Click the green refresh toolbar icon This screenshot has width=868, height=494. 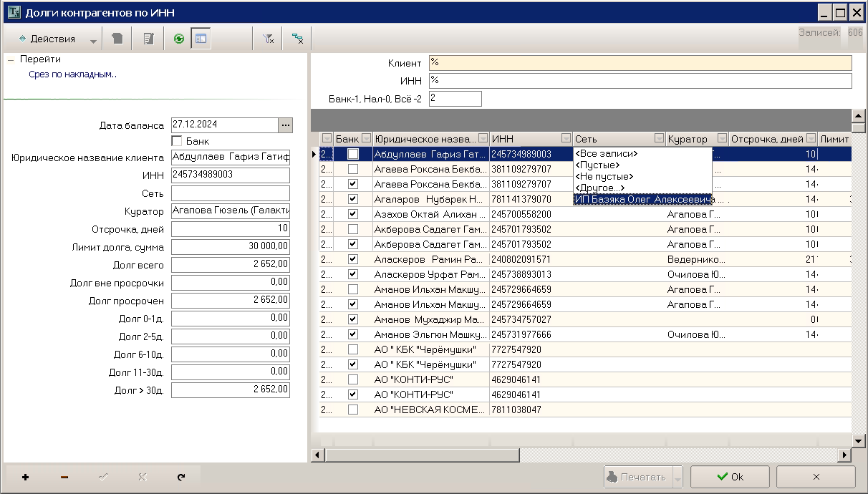179,39
